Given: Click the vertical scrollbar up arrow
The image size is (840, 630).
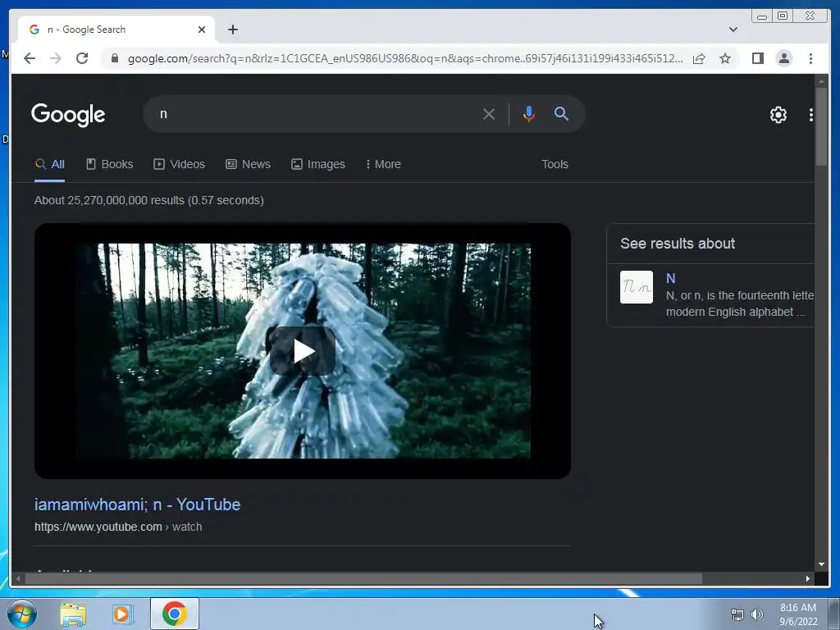Looking at the screenshot, I should (821, 81).
